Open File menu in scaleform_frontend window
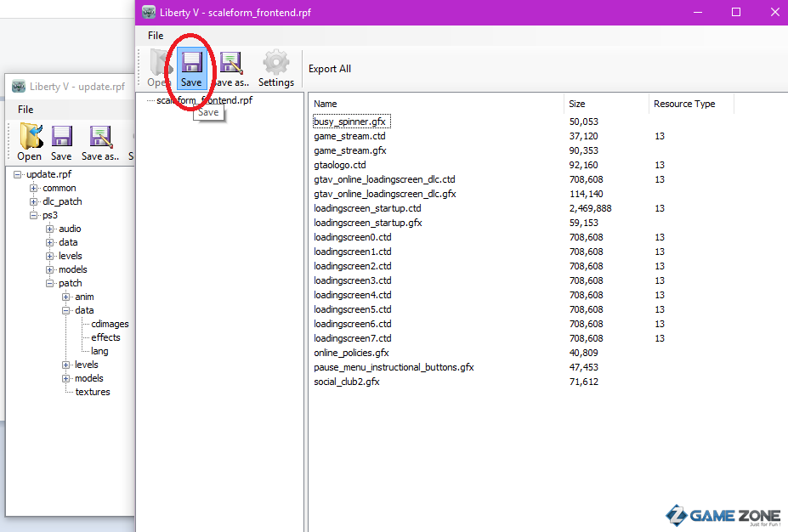788x532 pixels. click(x=156, y=36)
